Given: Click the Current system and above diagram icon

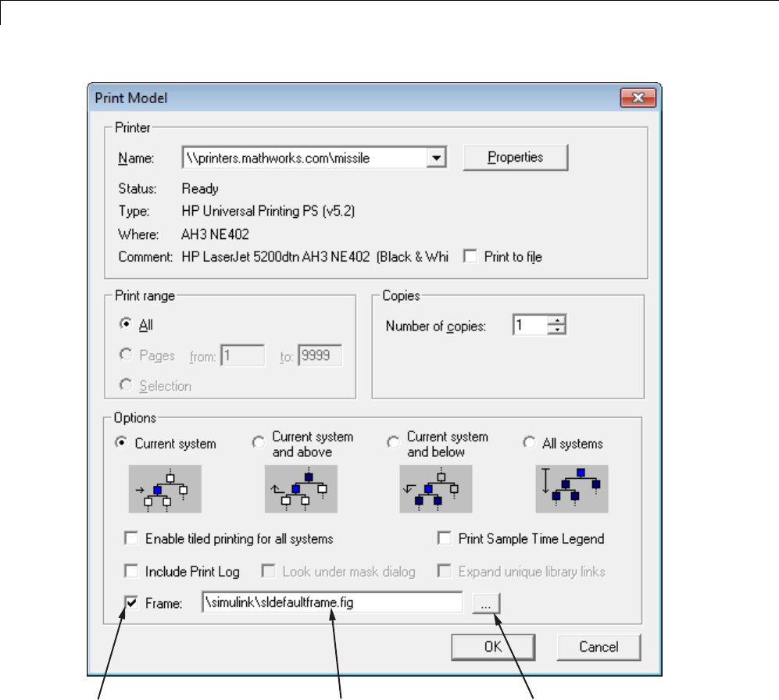Looking at the screenshot, I should (301, 489).
